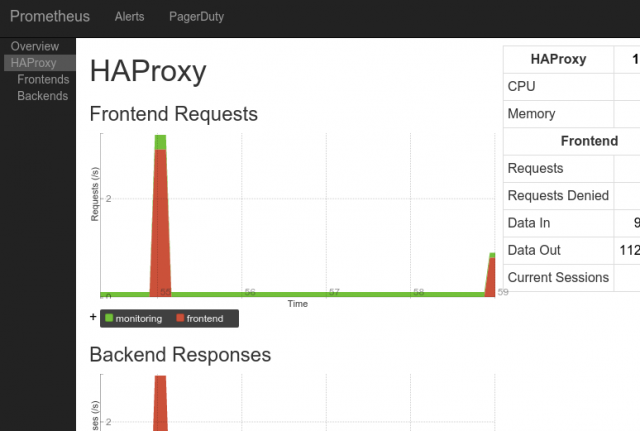Open the Frontends sidebar link
Screen dimensions: 640x431
(43, 79)
